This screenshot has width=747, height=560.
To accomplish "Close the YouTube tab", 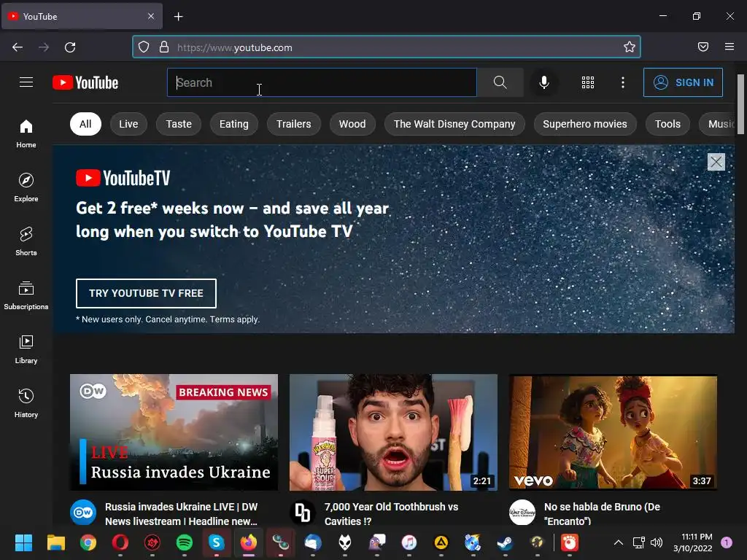I will [151, 16].
